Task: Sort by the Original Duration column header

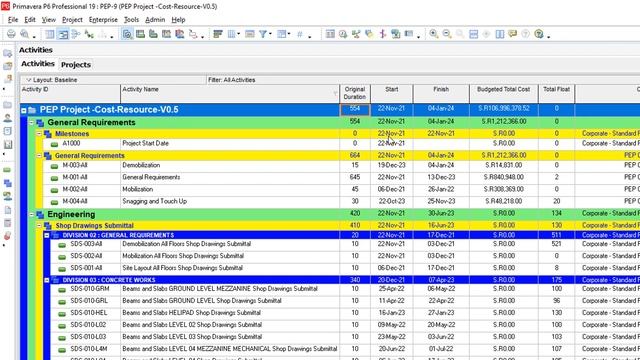Action: pos(355,93)
